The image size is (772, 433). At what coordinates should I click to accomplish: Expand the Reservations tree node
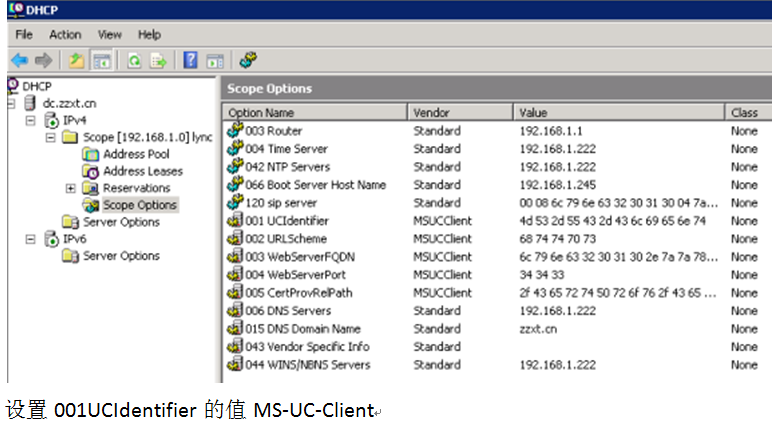pyautogui.click(x=70, y=188)
